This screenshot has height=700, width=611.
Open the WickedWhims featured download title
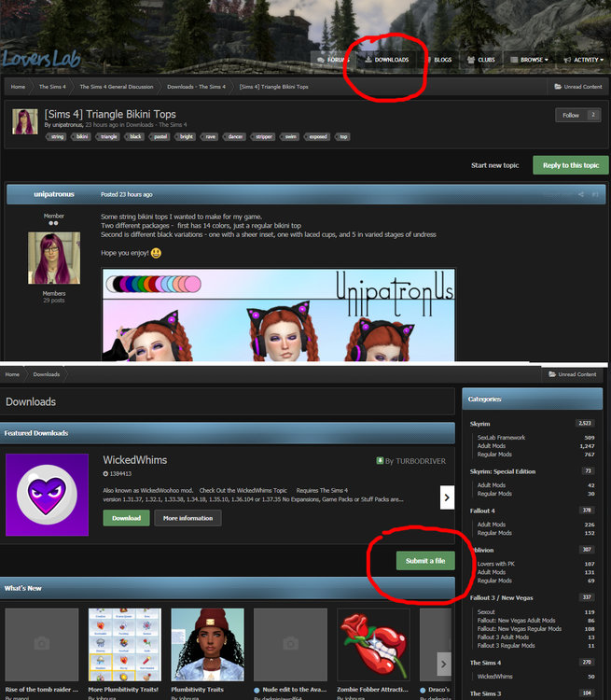(x=134, y=460)
